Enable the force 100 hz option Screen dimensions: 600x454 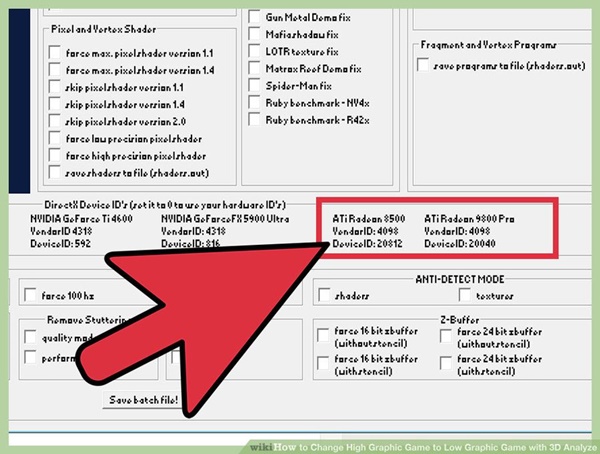tap(30, 295)
